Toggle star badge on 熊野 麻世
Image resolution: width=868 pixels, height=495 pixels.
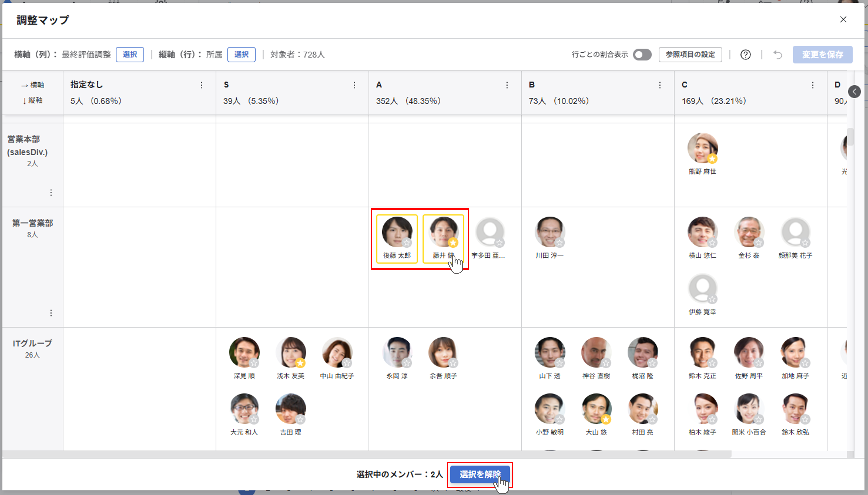712,159
